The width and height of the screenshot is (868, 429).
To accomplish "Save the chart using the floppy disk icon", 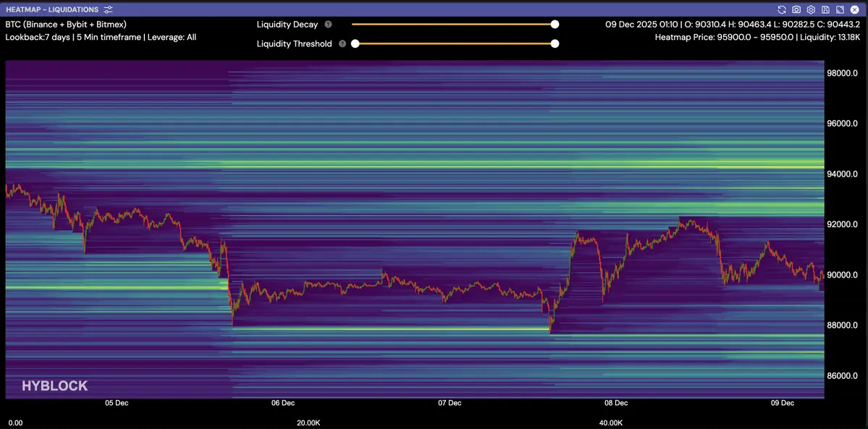I will pyautogui.click(x=825, y=9).
